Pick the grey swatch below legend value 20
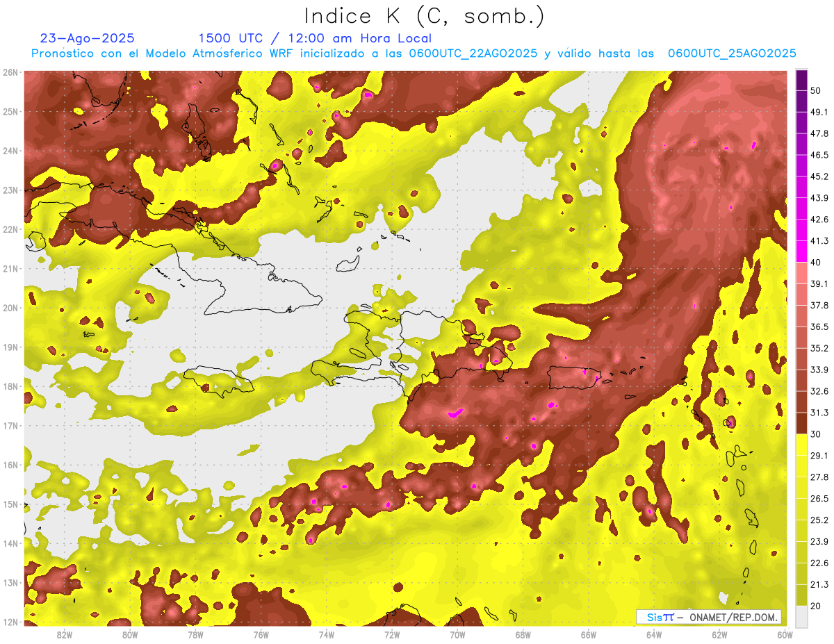The height and width of the screenshot is (644, 834). (802, 616)
